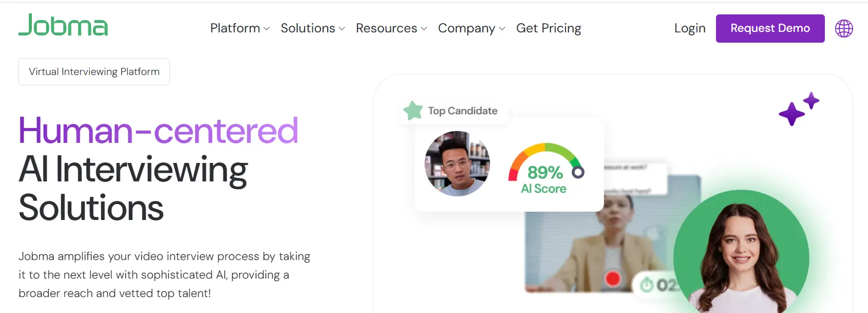Expand the Resources dropdown chevron
This screenshot has width=868, height=313.
click(x=424, y=29)
